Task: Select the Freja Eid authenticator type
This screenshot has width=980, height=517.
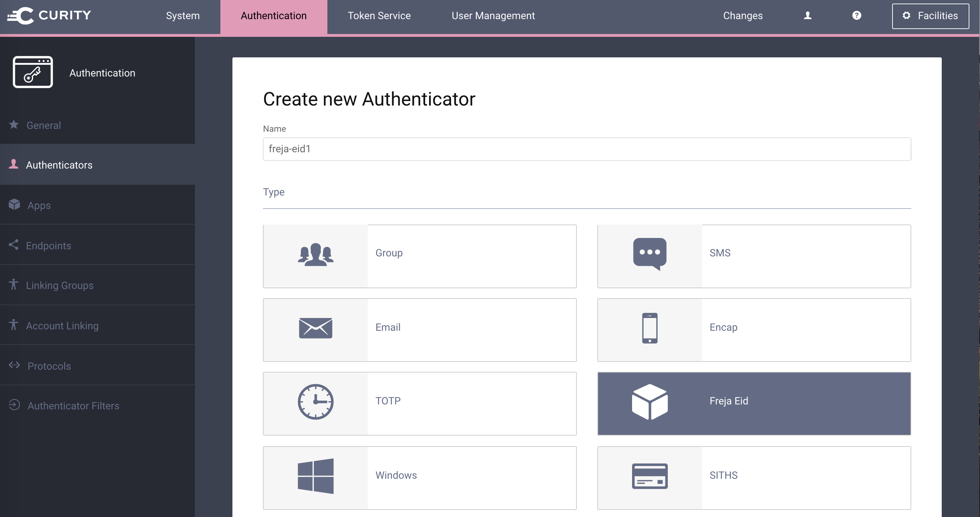Action: pos(754,403)
